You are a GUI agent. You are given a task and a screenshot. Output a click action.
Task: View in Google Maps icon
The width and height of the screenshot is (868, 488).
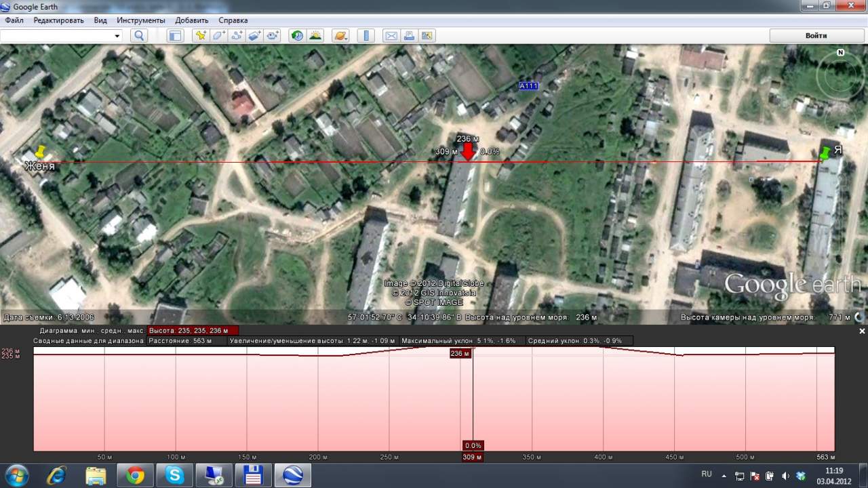pos(427,36)
